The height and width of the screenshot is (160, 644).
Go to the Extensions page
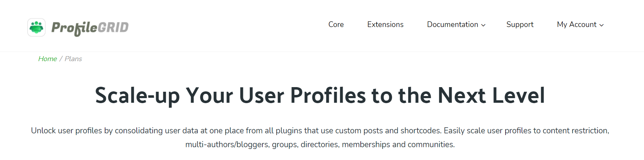pos(385,25)
